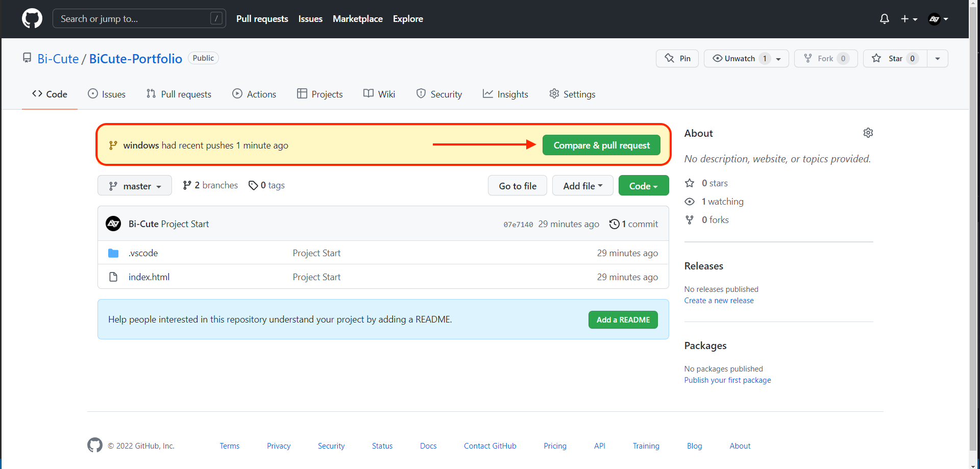Click the index.html file icon

(113, 277)
